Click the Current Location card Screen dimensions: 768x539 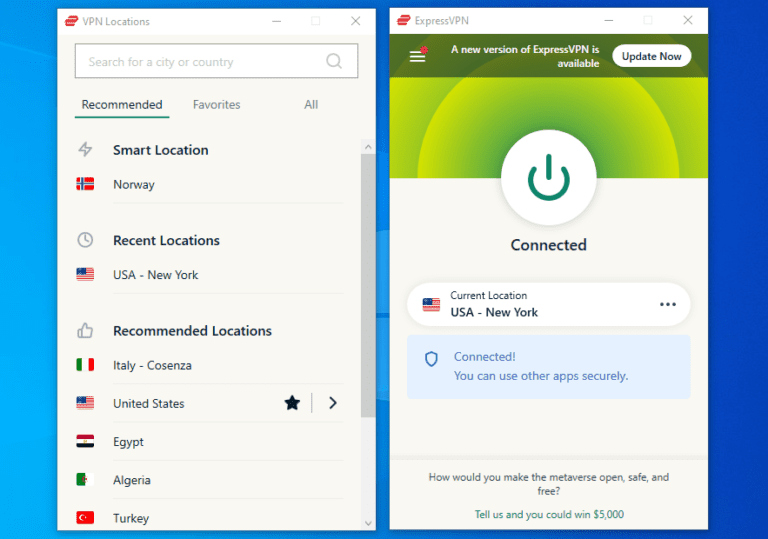(549, 304)
